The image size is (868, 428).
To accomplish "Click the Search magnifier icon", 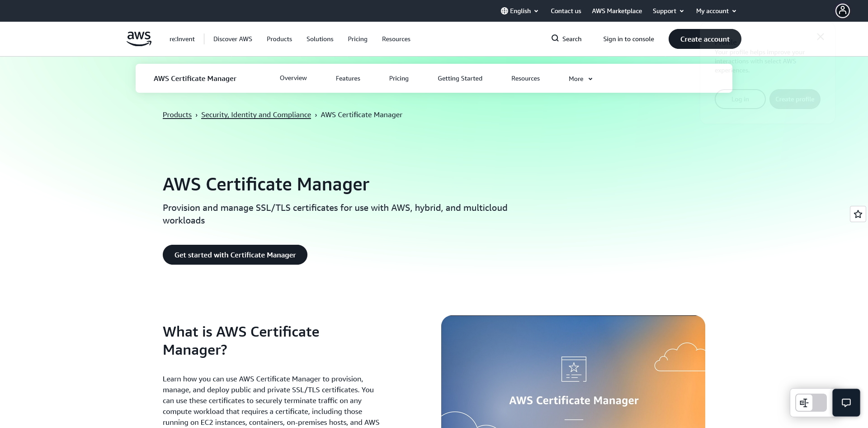I will (x=555, y=38).
